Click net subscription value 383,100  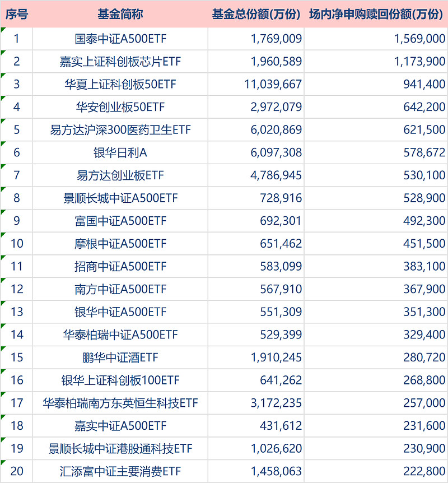tap(424, 267)
